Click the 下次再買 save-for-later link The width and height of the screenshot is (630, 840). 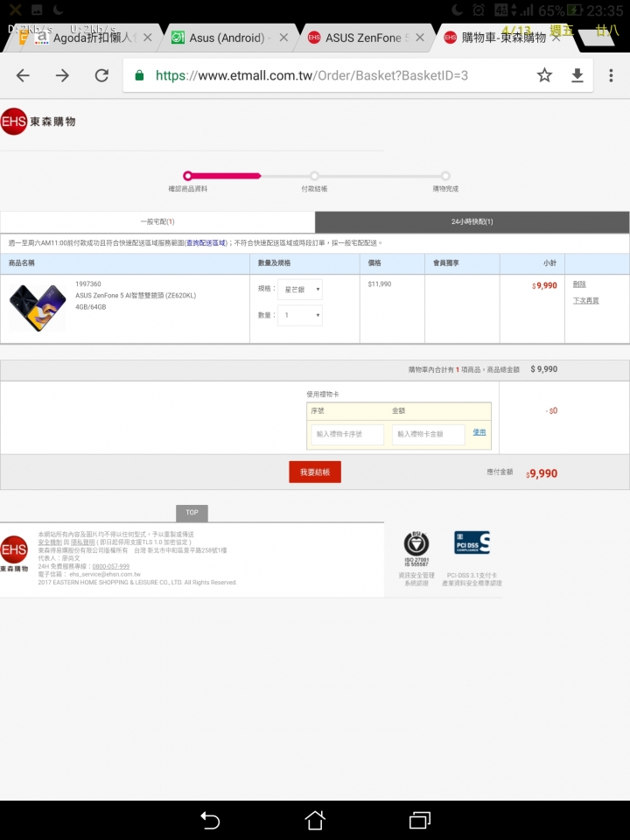585,300
